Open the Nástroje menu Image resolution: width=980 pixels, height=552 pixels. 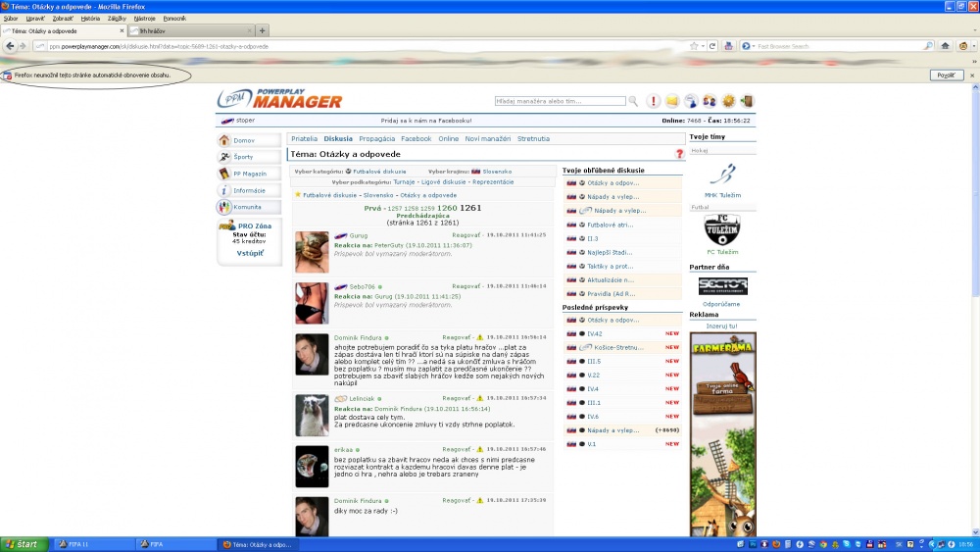pyautogui.click(x=144, y=18)
